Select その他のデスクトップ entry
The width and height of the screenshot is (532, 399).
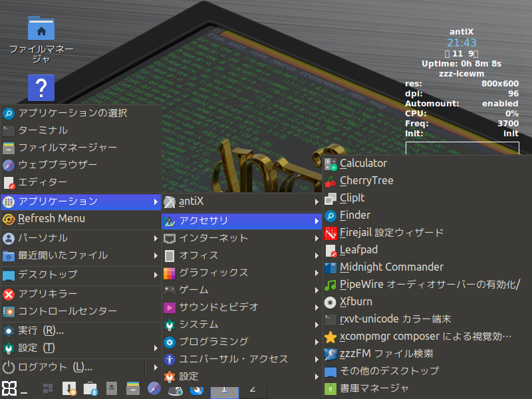point(427,371)
